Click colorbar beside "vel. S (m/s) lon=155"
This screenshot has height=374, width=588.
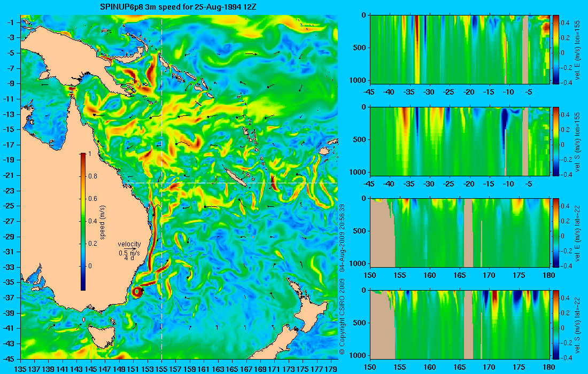[555, 141]
